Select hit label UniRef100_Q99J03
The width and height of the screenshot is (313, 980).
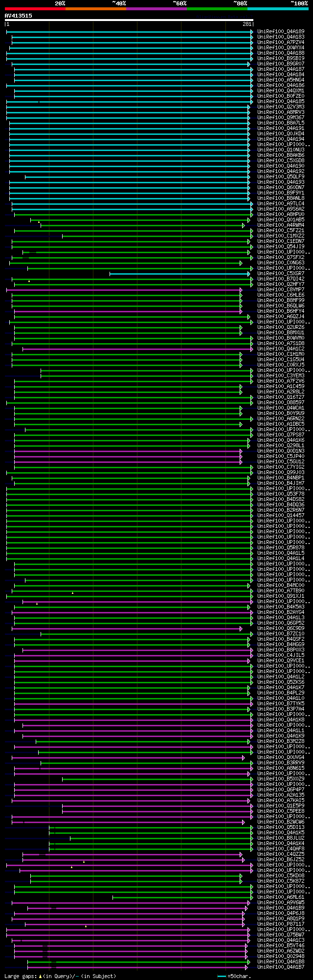click(281, 473)
